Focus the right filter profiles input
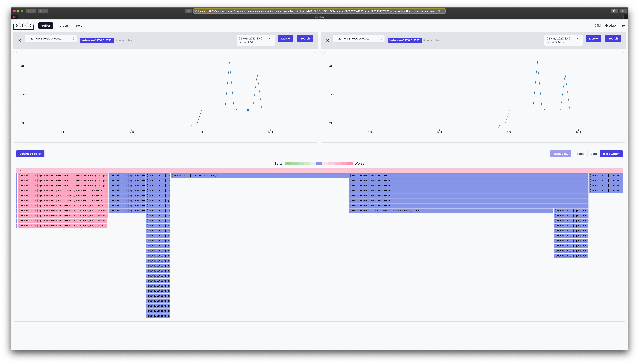The height and width of the screenshot is (364, 639). [482, 40]
